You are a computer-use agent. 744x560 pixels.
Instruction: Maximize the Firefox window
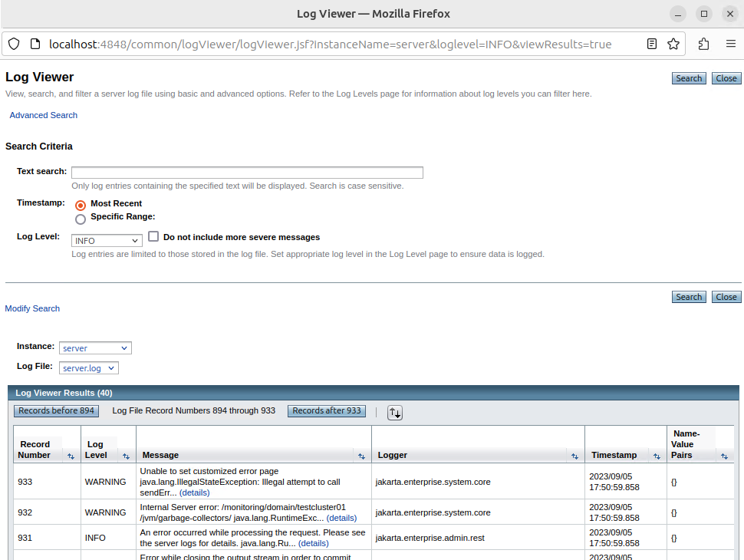[x=704, y=14]
